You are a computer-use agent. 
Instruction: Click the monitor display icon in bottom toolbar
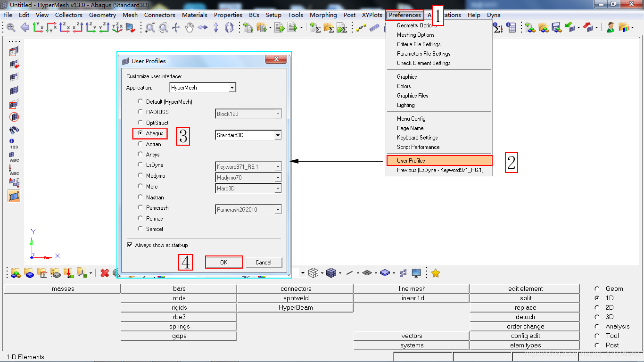coord(416,273)
